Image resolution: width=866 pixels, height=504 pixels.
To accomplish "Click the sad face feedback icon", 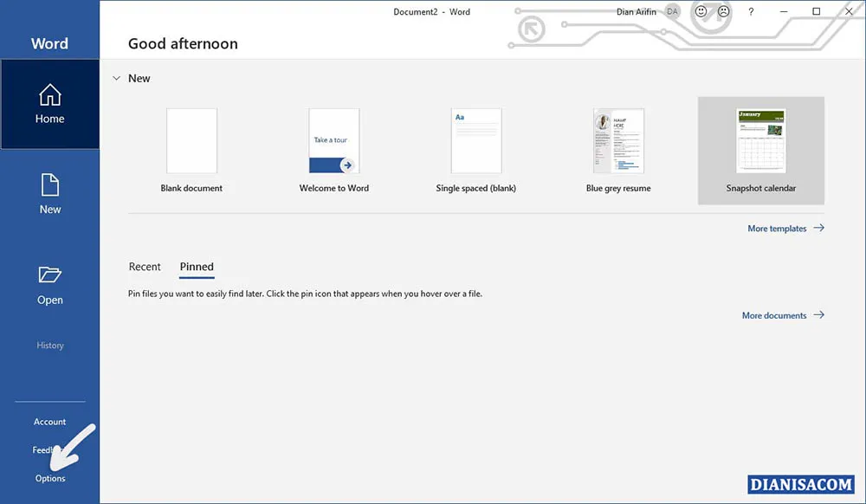I will click(722, 11).
